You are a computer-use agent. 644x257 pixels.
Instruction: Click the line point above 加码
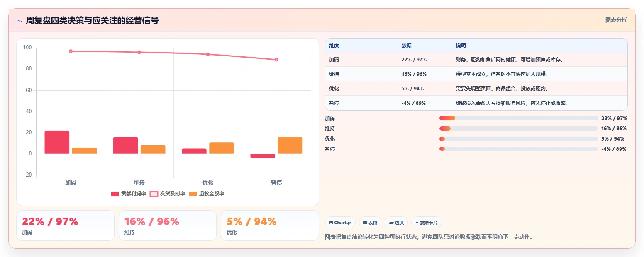click(x=71, y=51)
